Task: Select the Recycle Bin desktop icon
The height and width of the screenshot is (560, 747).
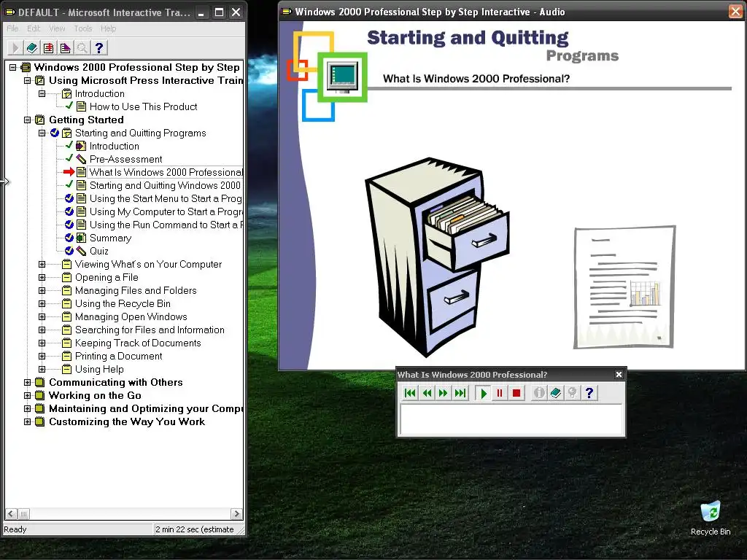Action: tap(711, 518)
